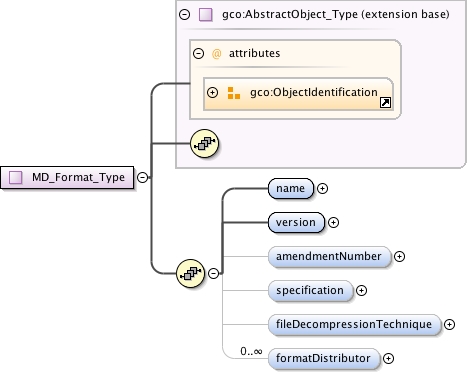468x374 pixels.
Task: Select the specification element node
Action: pyautogui.click(x=310, y=291)
